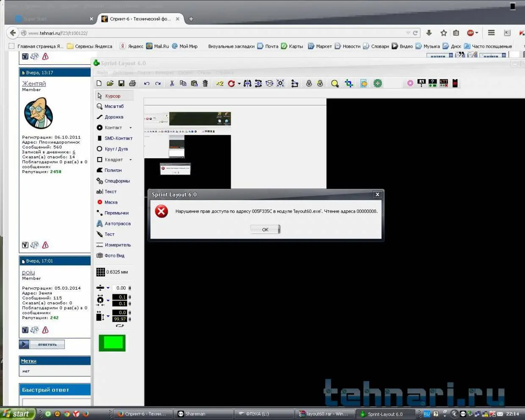Open the Яндекс bookmark

pyautogui.click(x=131, y=46)
